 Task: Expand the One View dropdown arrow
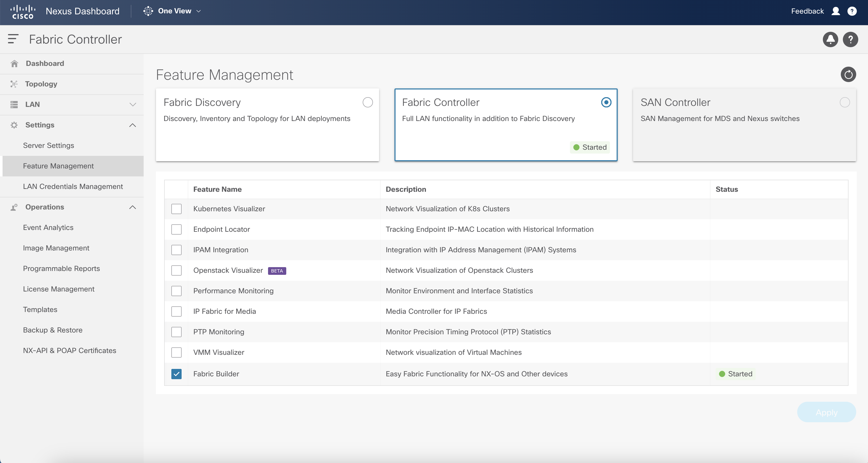pyautogui.click(x=199, y=11)
